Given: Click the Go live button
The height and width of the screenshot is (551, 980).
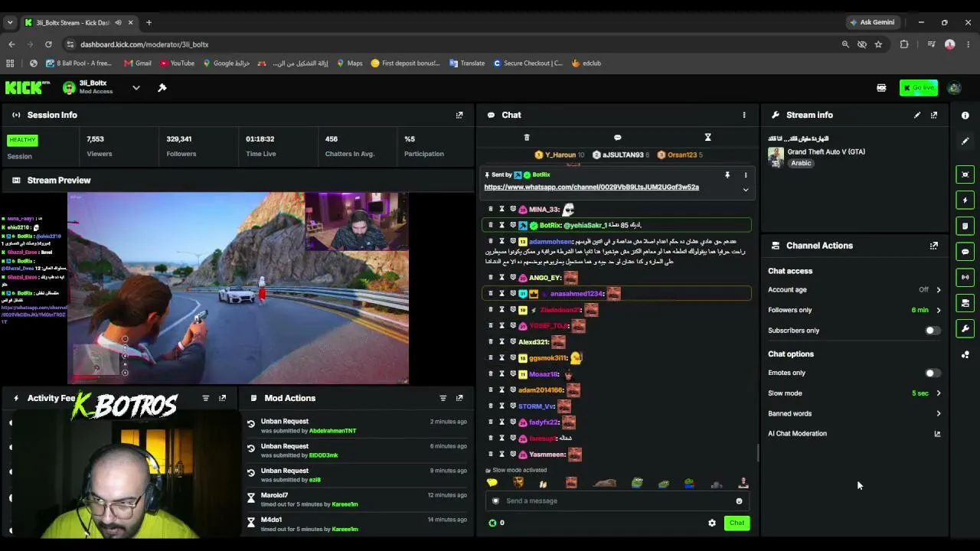Looking at the screenshot, I should tap(919, 88).
